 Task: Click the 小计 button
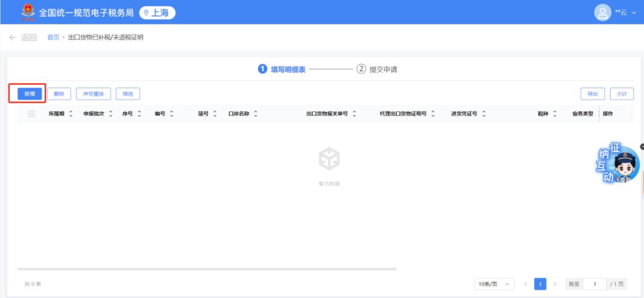[x=621, y=94]
